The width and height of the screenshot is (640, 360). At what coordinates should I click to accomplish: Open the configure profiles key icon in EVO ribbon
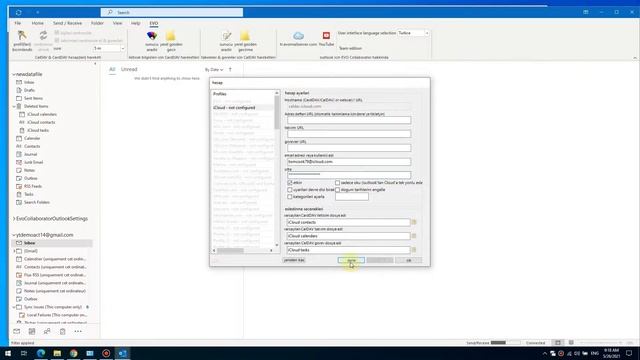(22, 36)
